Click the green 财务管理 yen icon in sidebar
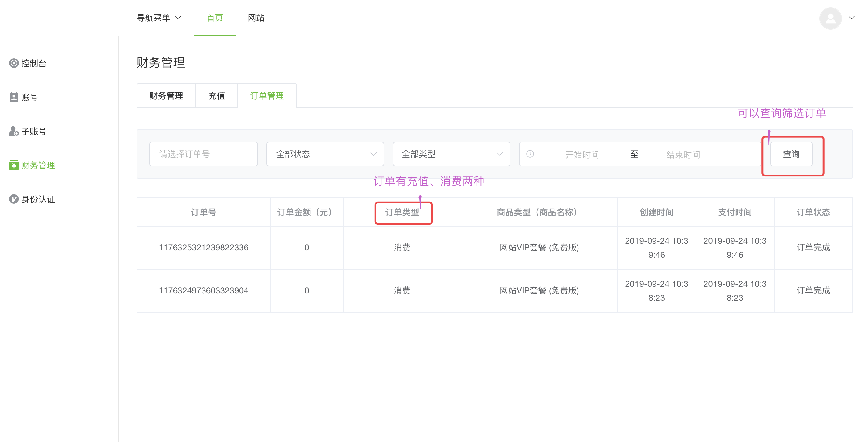 click(14, 165)
